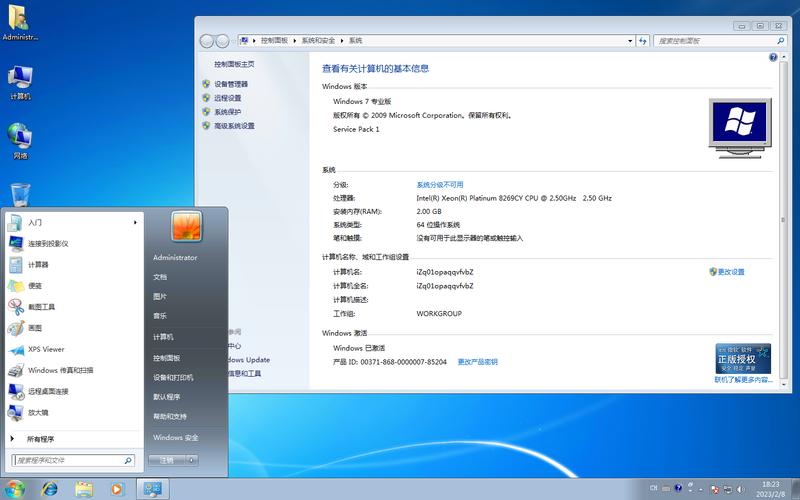Open 图片 from Start menu
The height and width of the screenshot is (500, 800).
(x=160, y=296)
